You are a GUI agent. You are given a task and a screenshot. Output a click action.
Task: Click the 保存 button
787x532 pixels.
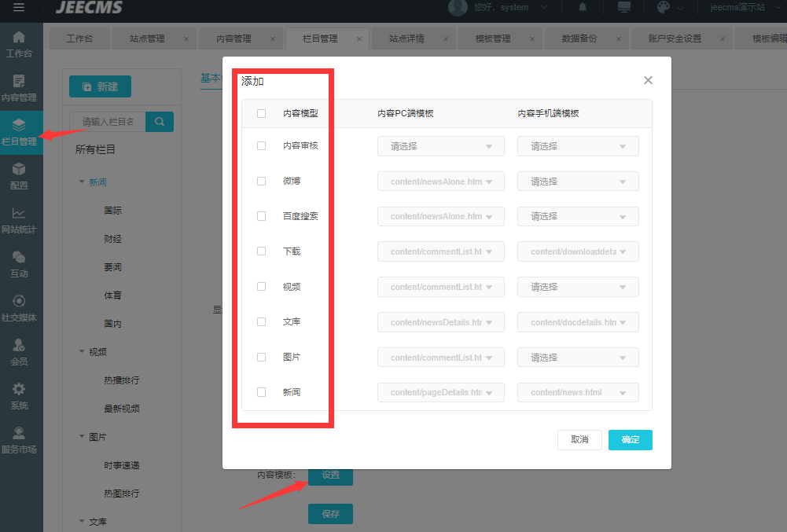[330, 514]
